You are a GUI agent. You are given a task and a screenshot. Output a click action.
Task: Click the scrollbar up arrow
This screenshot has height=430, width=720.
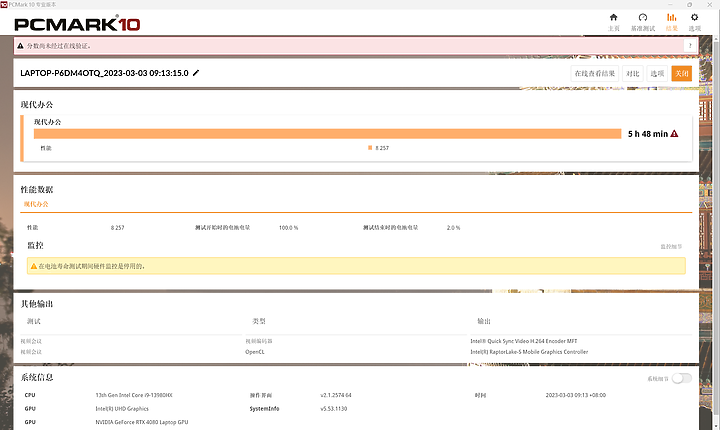[x=715, y=39]
